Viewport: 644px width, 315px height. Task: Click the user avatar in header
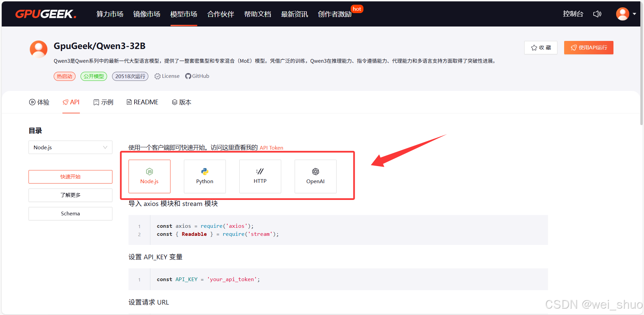click(623, 14)
